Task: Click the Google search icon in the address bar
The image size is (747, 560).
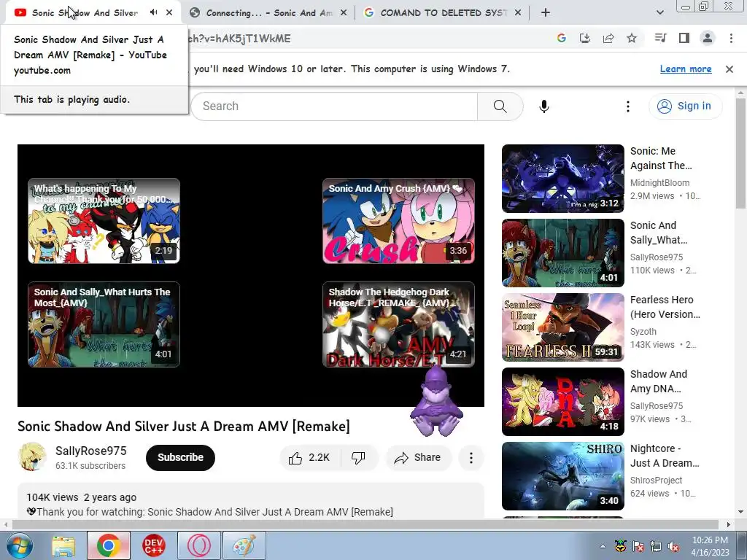Action: [x=561, y=38]
